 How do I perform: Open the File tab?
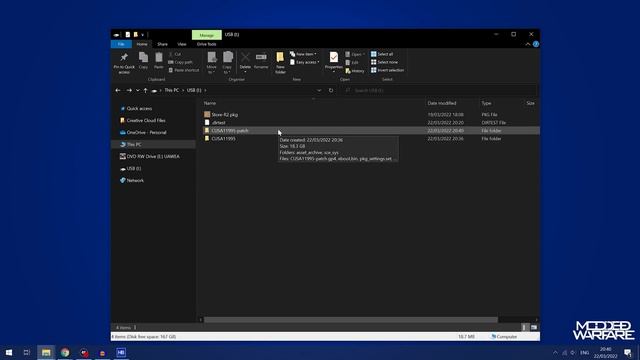pyautogui.click(x=121, y=44)
